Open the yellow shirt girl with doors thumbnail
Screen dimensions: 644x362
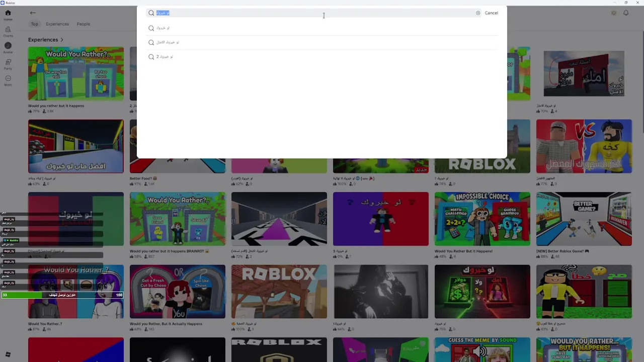[584, 292]
